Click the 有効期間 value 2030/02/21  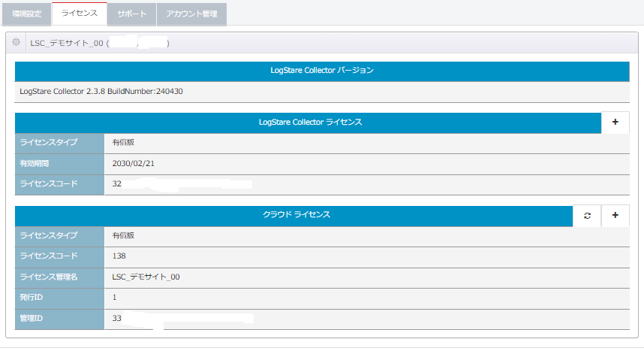[133, 163]
